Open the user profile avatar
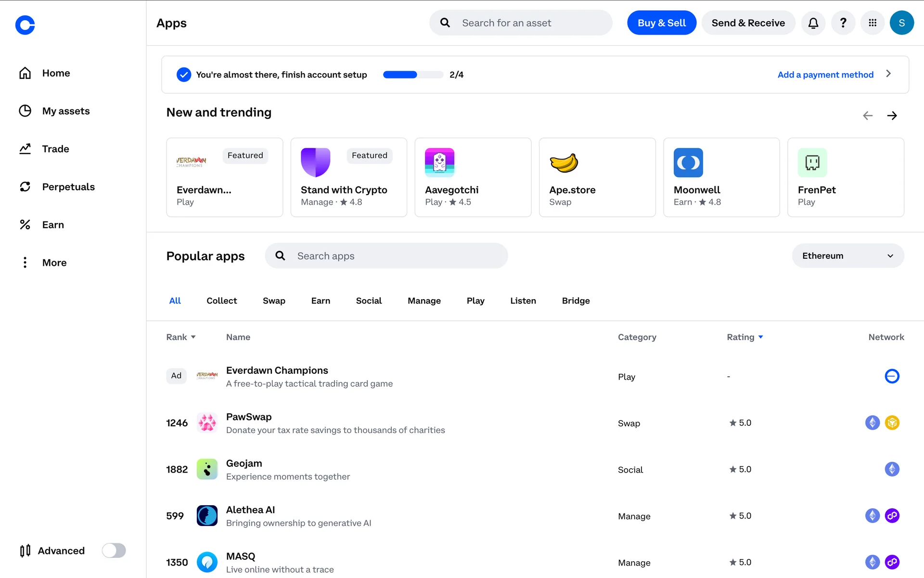This screenshot has height=578, width=924. pyautogui.click(x=901, y=23)
